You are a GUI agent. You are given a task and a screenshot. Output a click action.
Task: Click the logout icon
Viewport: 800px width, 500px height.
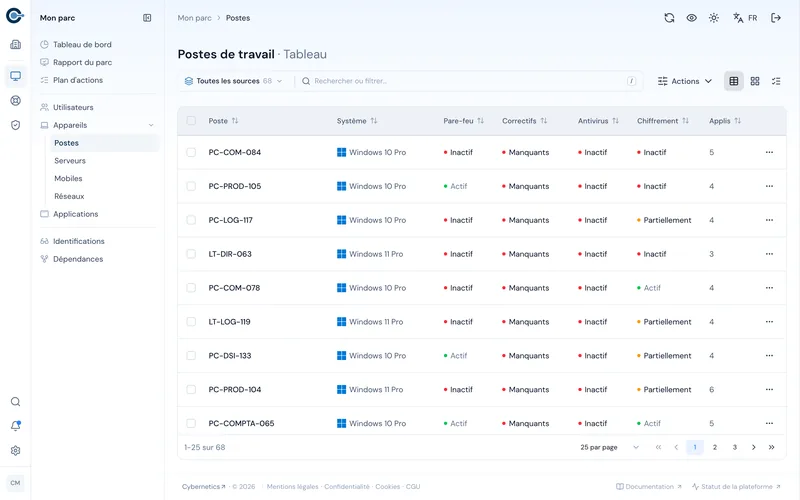tap(776, 18)
